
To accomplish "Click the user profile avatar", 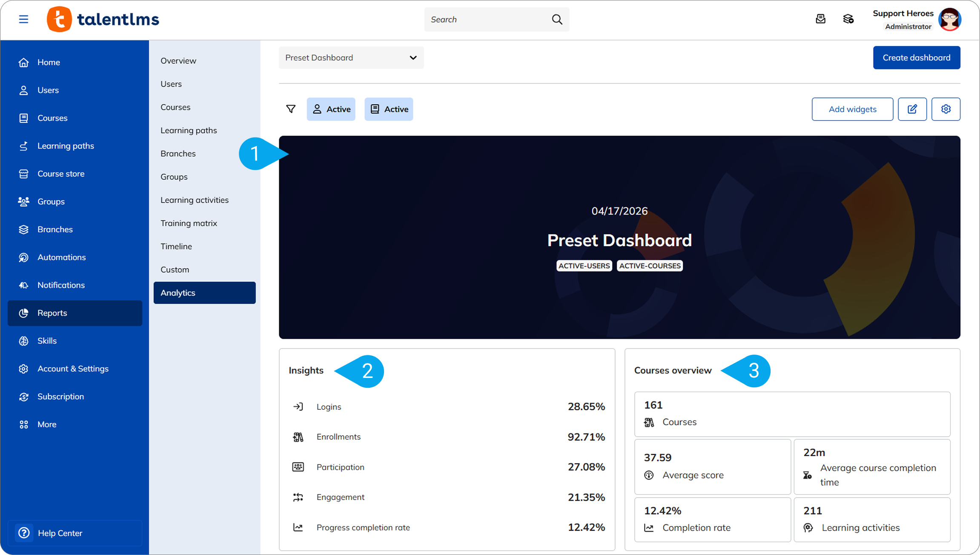I will [x=950, y=20].
